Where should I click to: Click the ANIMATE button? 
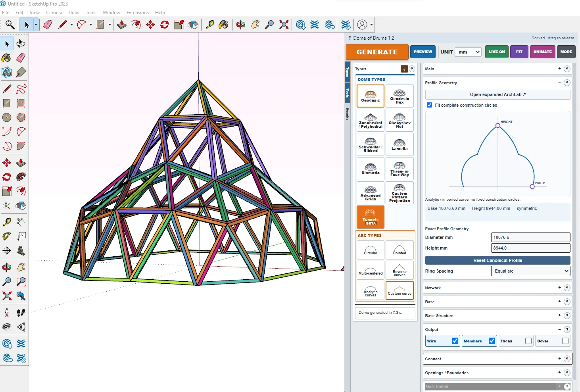coord(543,52)
